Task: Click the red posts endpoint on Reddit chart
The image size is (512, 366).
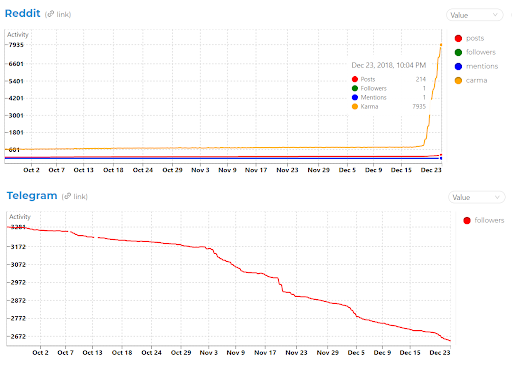Action: coord(441,155)
